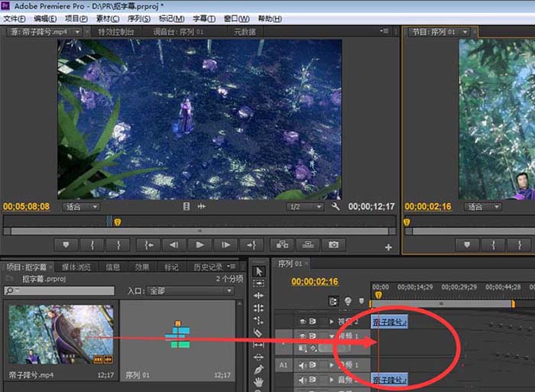
Task: Open Source monitor button editor plus
Action: tap(388, 248)
